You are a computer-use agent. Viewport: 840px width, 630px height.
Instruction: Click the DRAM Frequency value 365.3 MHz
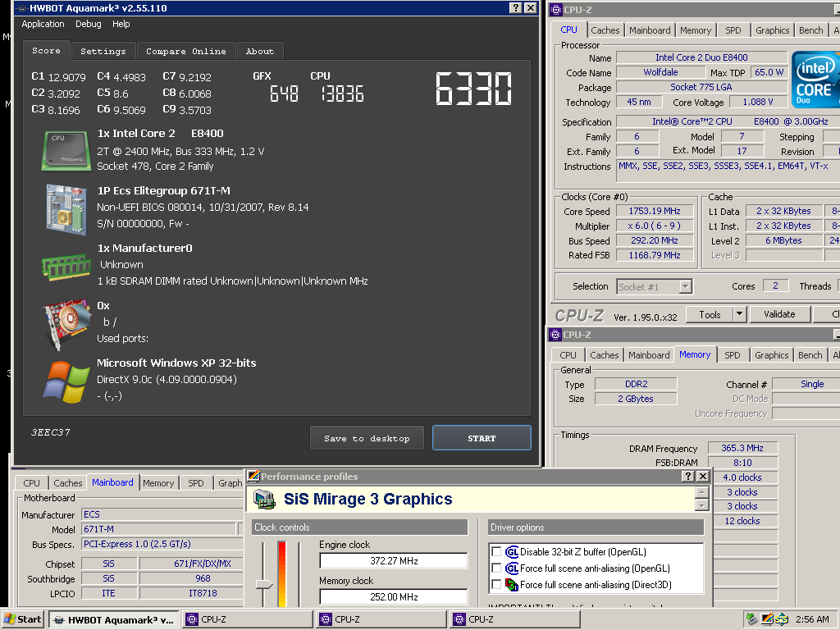coord(742,448)
